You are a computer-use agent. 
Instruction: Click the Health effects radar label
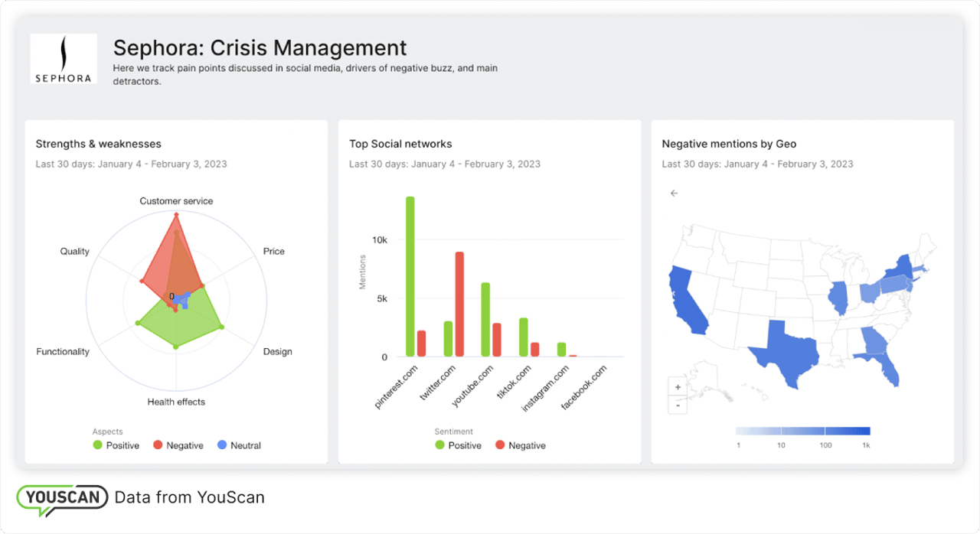[176, 402]
